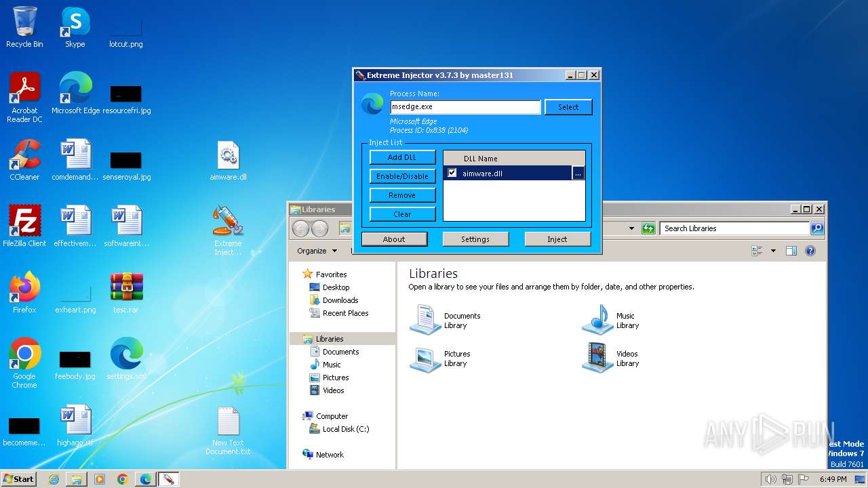Open the Organize dropdown menu

[x=317, y=251]
